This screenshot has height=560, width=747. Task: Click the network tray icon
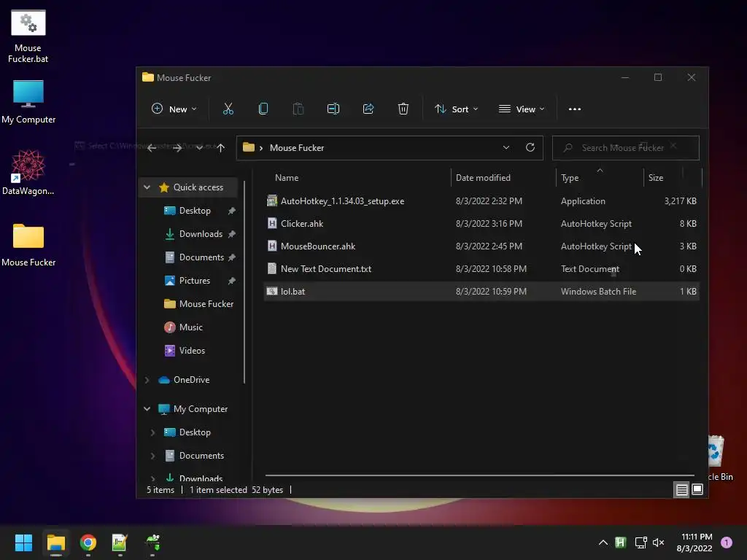coord(640,542)
